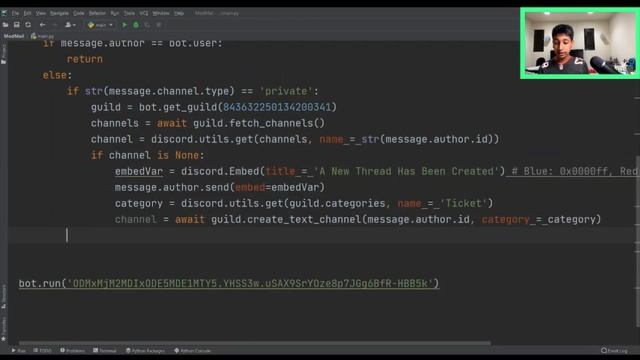
Task: Open the Terminal tool window tab
Action: [105, 351]
